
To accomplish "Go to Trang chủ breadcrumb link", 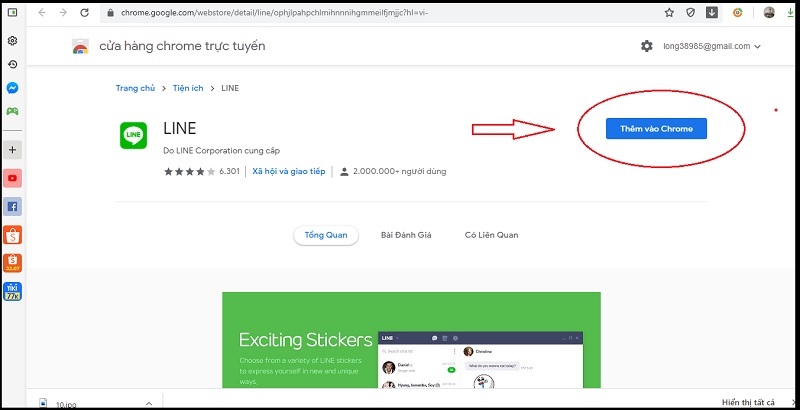I will [135, 88].
